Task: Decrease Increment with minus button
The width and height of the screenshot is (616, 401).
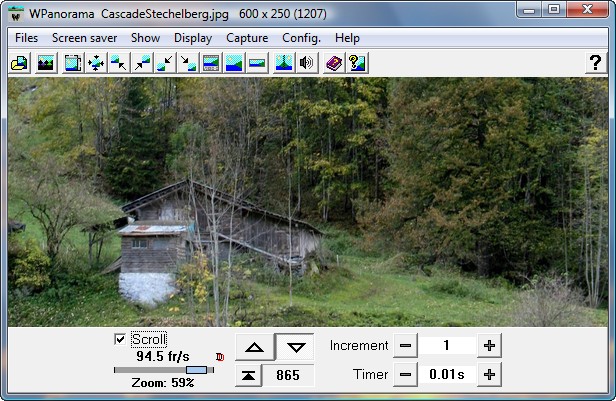Action: point(405,346)
